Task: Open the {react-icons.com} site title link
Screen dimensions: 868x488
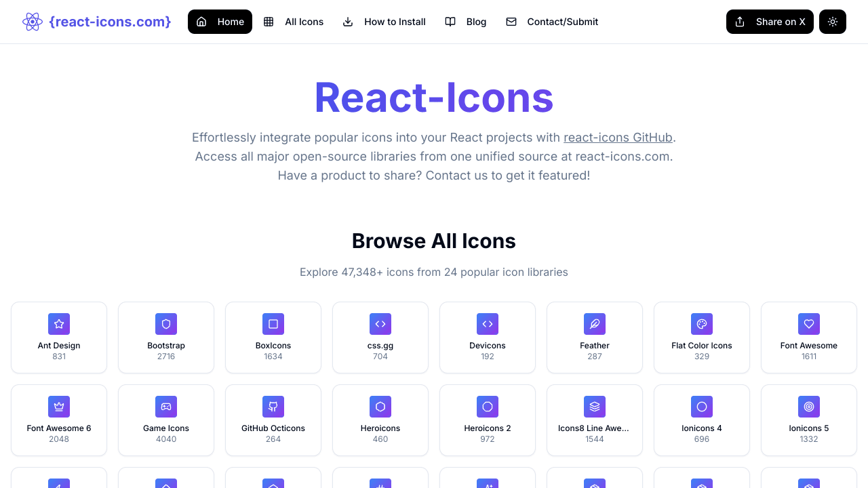Action: coord(110,22)
